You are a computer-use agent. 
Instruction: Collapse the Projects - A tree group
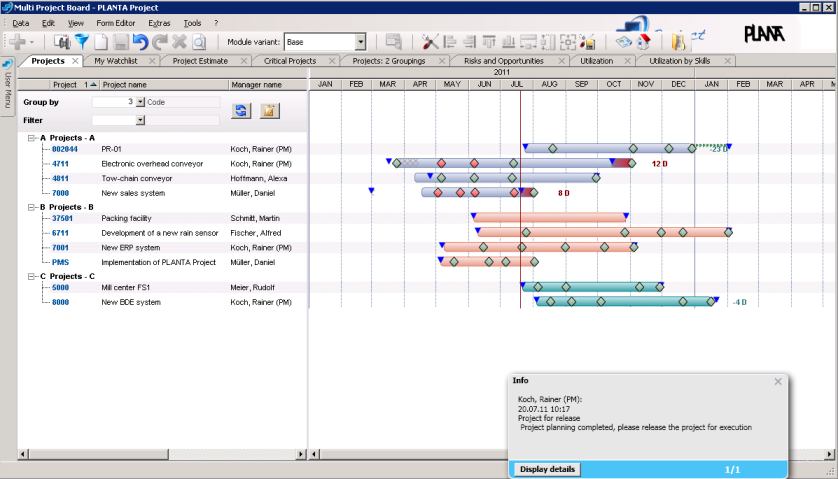coord(31,138)
